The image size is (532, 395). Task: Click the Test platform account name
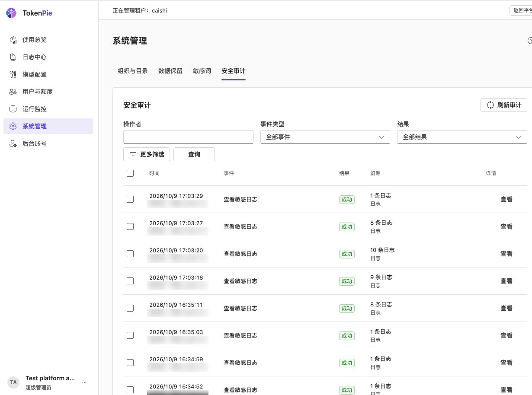50,378
